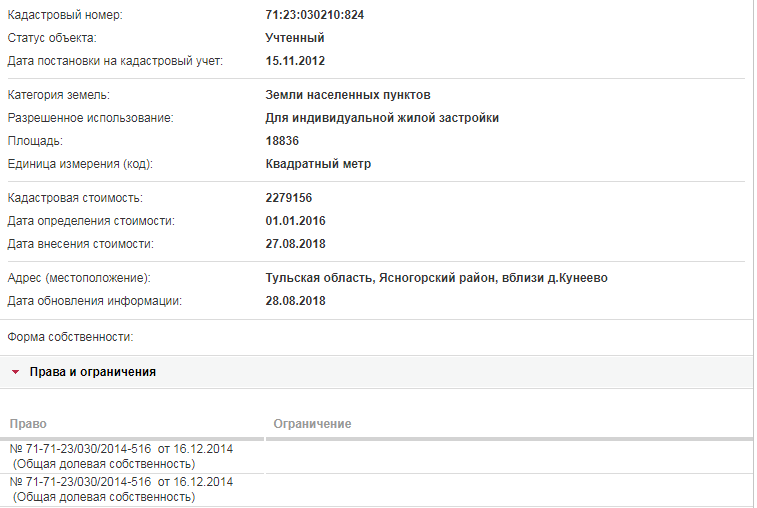This screenshot has width=757, height=508.
Task: Click the cost determination date 01.01.2016
Action: coord(295,221)
